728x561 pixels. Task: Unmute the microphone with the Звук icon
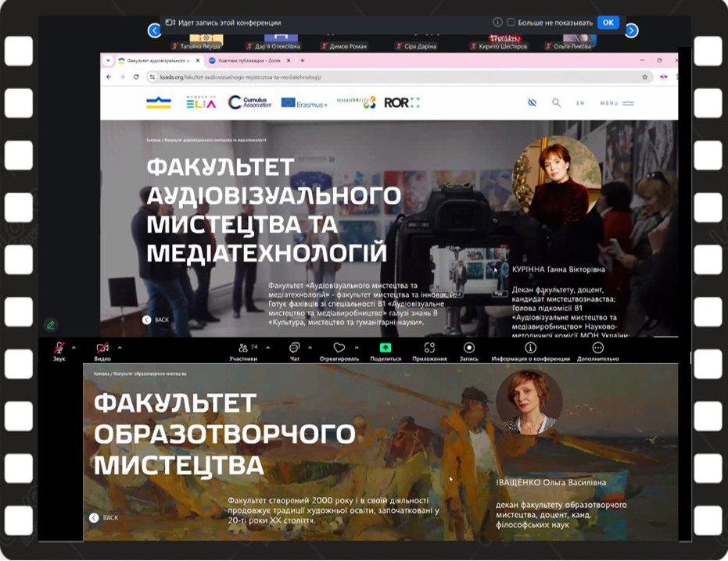point(59,348)
